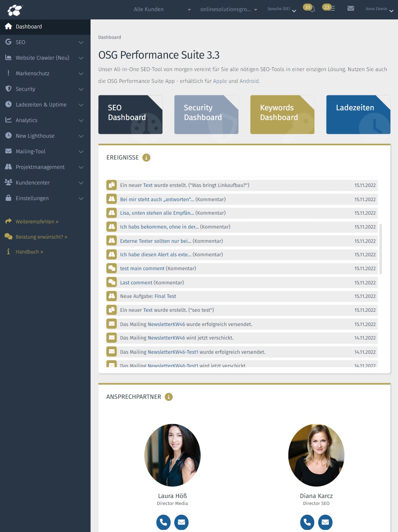Click document icon of "Was bringt Linkaufbau?" event
The height and width of the screenshot is (532, 398).
[x=111, y=185]
